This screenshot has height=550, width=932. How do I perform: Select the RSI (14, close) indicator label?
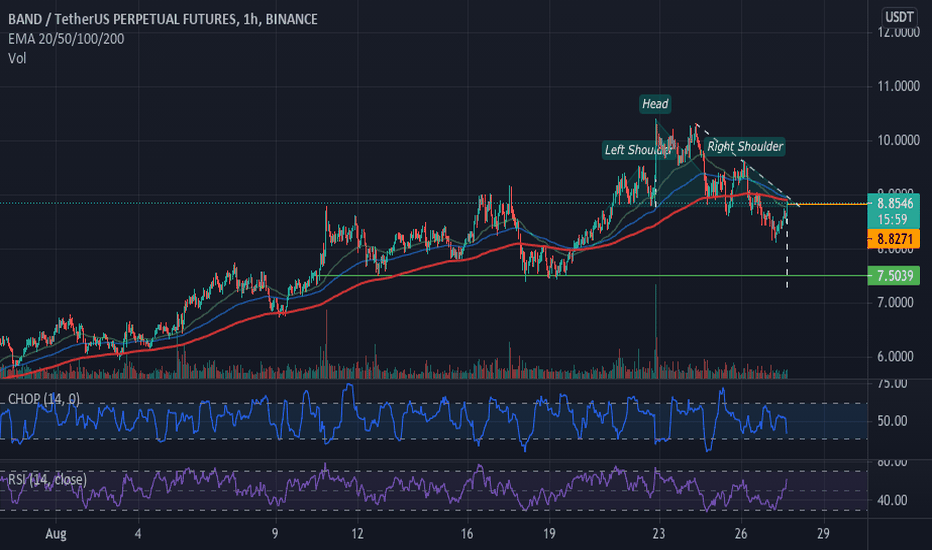48,479
